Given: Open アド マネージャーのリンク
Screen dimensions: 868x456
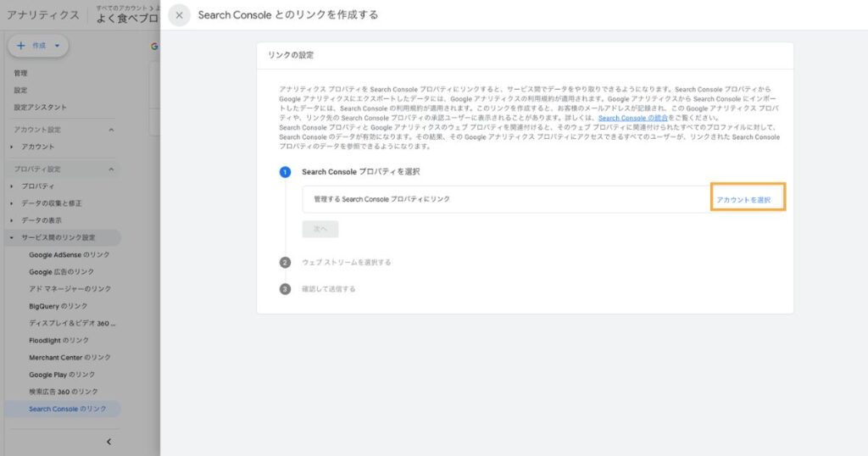Looking at the screenshot, I should click(x=70, y=289).
